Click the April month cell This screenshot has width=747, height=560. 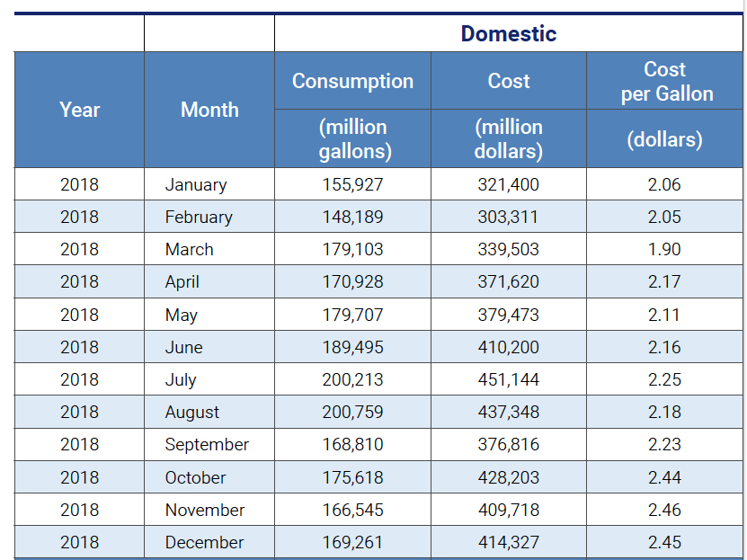[182, 281]
